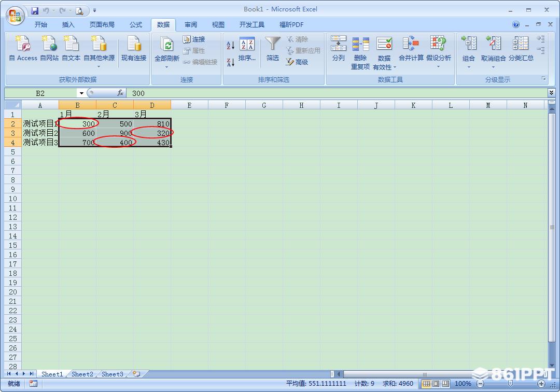Select row 10 header
Screen dimensions: 560x392
click(x=13, y=199)
